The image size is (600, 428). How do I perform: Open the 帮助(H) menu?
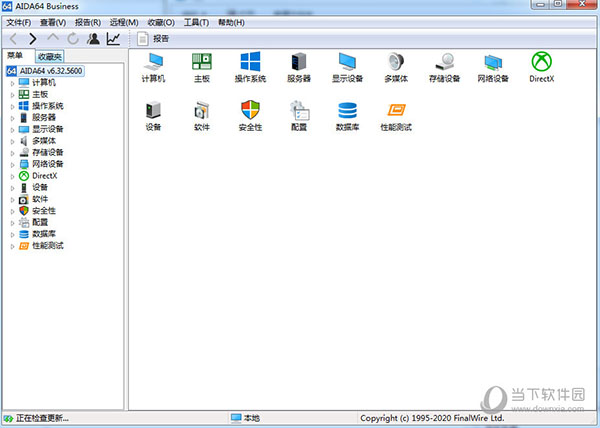point(231,23)
